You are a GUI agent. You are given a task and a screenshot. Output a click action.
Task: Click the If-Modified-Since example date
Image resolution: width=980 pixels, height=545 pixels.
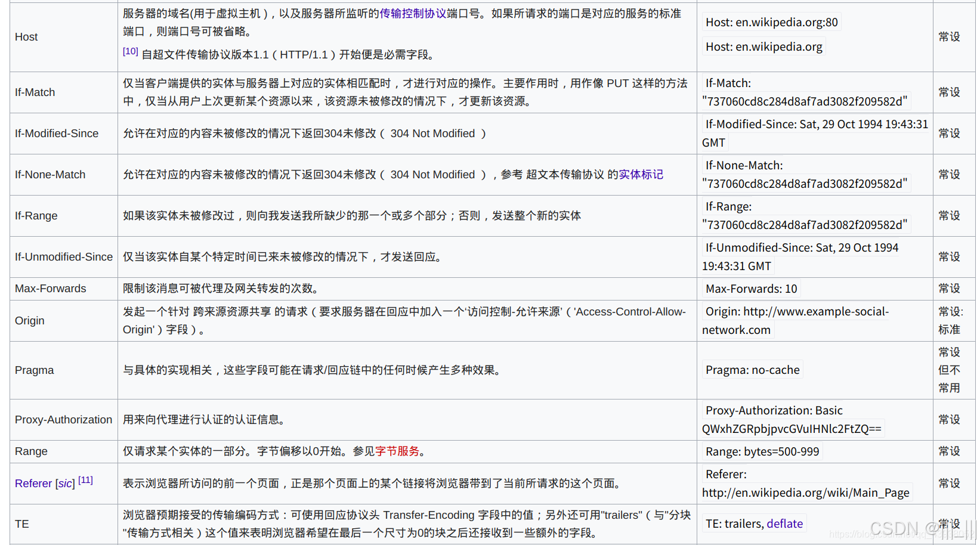(x=815, y=134)
